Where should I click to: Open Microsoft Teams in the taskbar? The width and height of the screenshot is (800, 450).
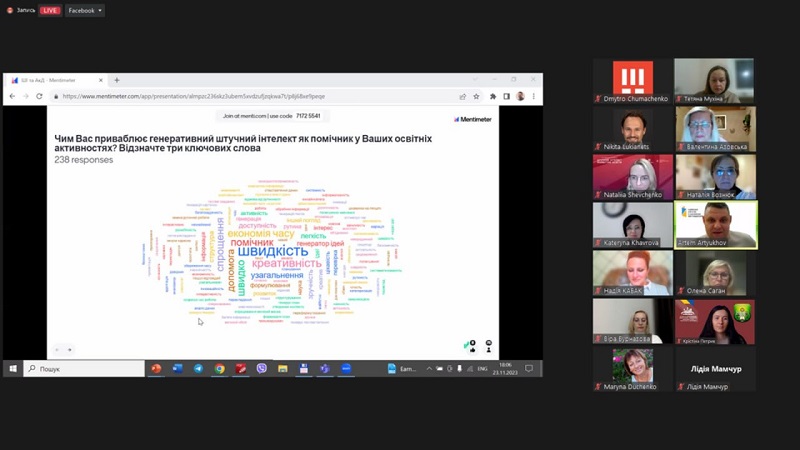pos(325,369)
